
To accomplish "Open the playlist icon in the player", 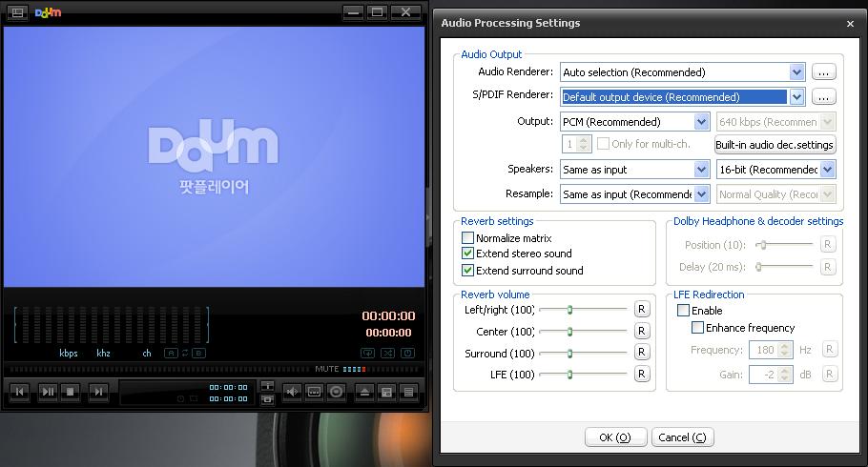I will point(408,392).
